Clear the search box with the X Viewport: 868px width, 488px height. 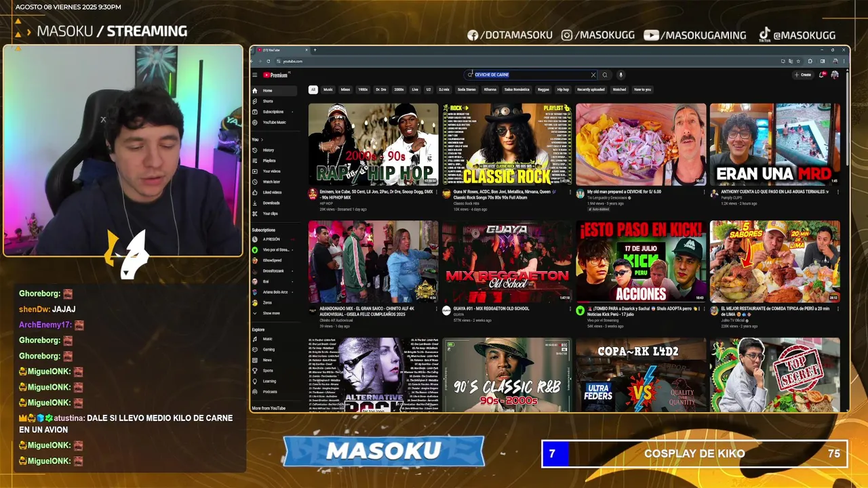tap(593, 75)
